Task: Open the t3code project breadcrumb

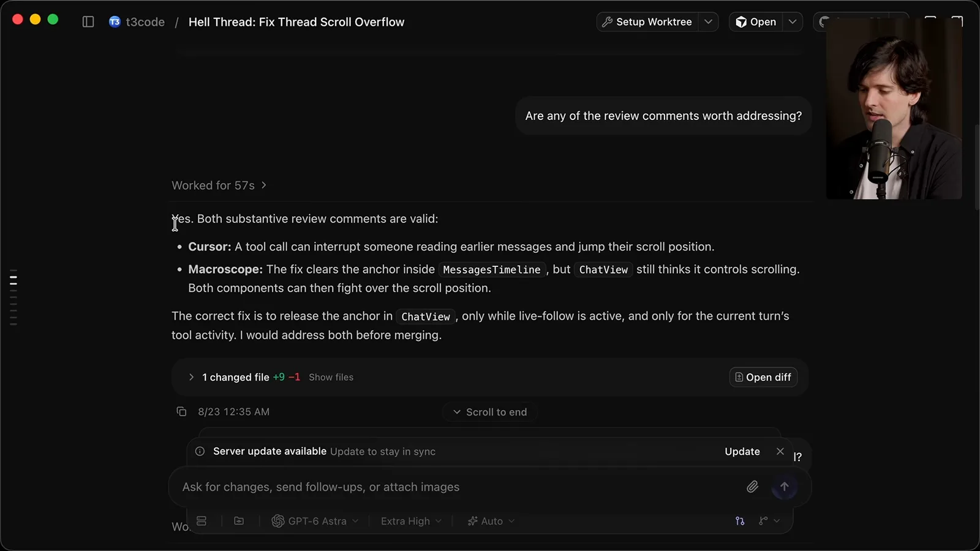Action: click(x=145, y=22)
